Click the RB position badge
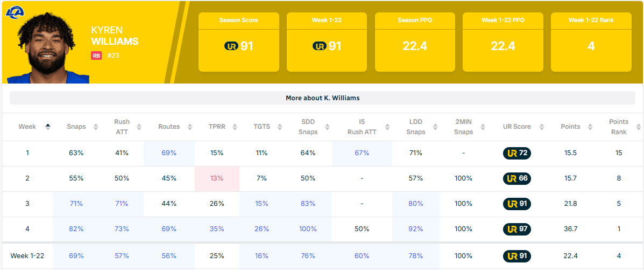 [x=96, y=55]
